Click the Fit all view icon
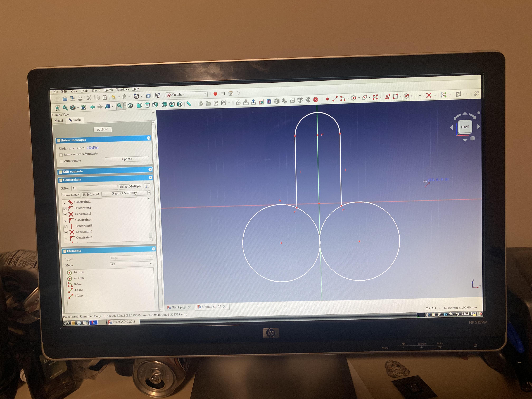 point(58,108)
